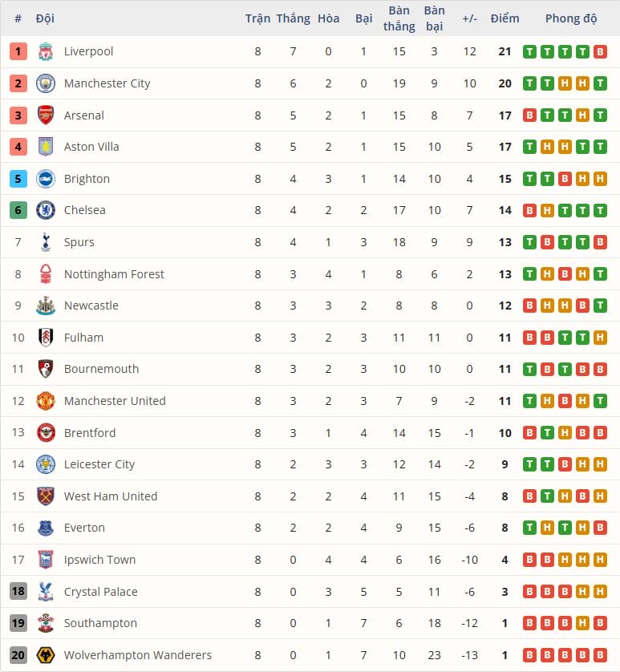The height and width of the screenshot is (672, 620).
Task: Open the Nottingham Forest team link
Action: coord(114,274)
